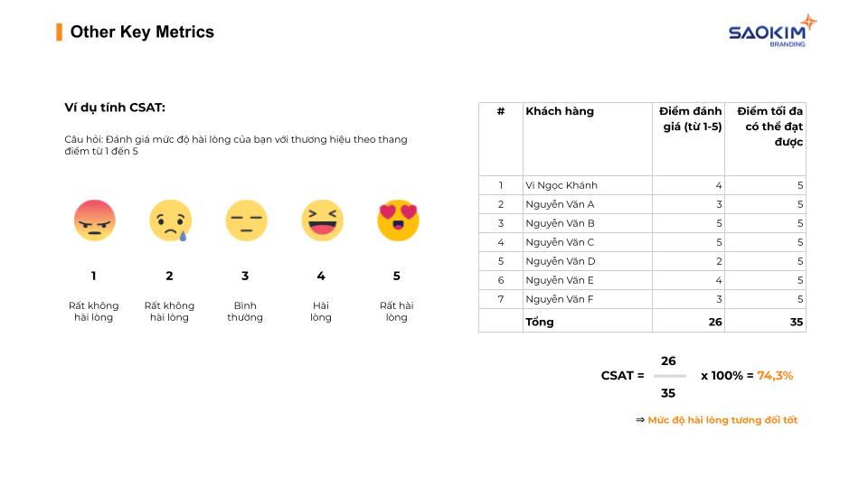Click the Ví dụ tính CSAT heading
This screenshot has height=488, width=868.
pos(115,108)
